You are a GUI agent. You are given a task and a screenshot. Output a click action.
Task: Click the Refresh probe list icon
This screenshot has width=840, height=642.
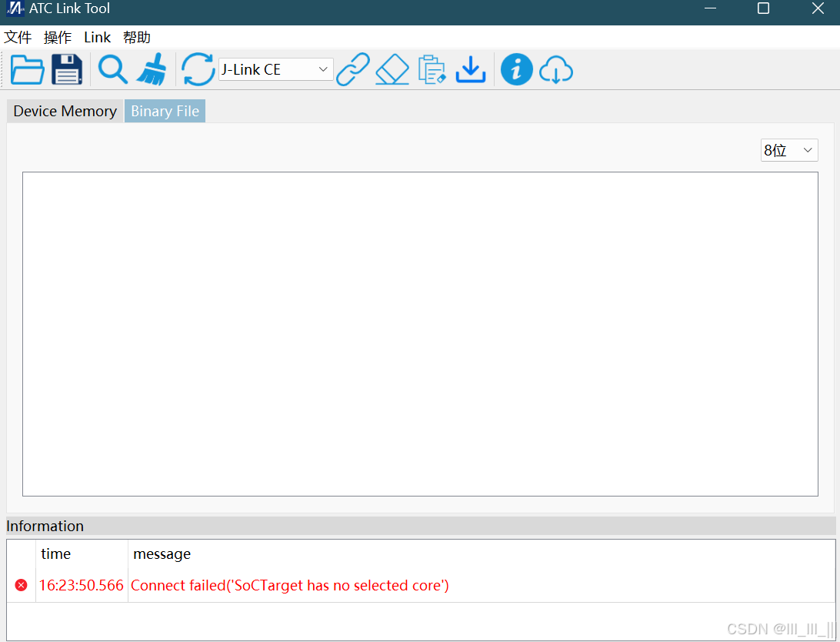pos(198,69)
